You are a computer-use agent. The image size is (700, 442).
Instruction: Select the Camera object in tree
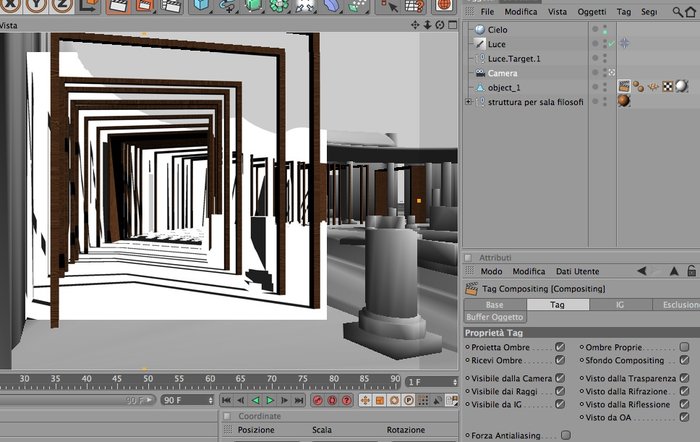click(x=502, y=73)
